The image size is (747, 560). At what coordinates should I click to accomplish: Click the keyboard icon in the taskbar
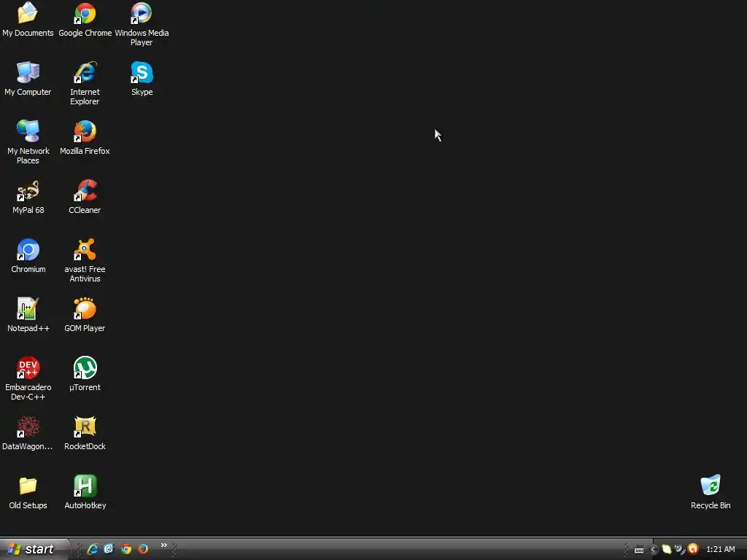pos(639,550)
